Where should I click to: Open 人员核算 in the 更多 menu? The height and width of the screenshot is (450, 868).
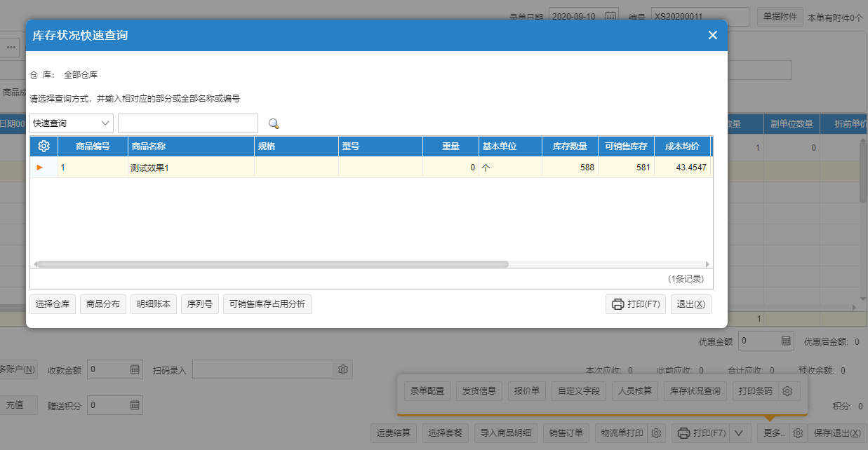(x=635, y=390)
